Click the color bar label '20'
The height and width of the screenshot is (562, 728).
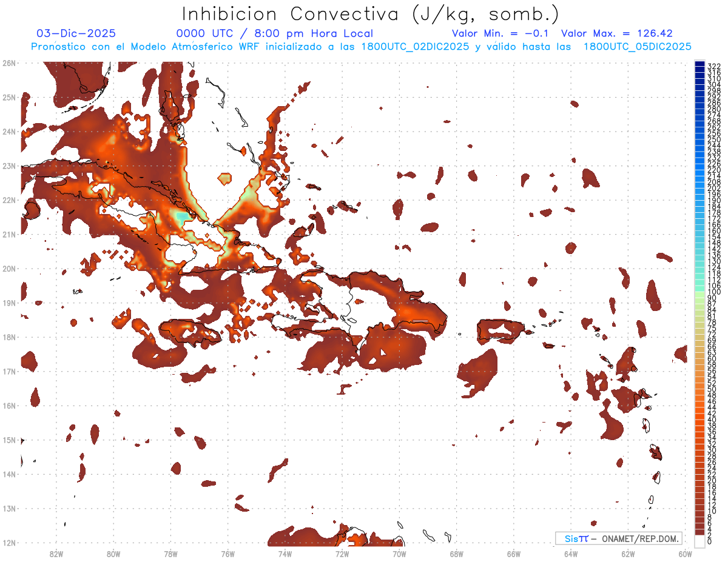tap(712, 480)
